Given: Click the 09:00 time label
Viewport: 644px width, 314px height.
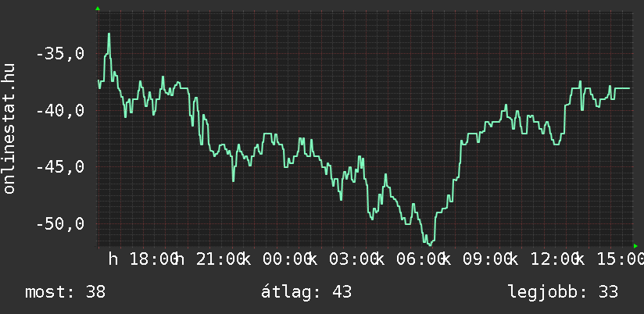Looking at the screenshot, I should click(485, 259).
